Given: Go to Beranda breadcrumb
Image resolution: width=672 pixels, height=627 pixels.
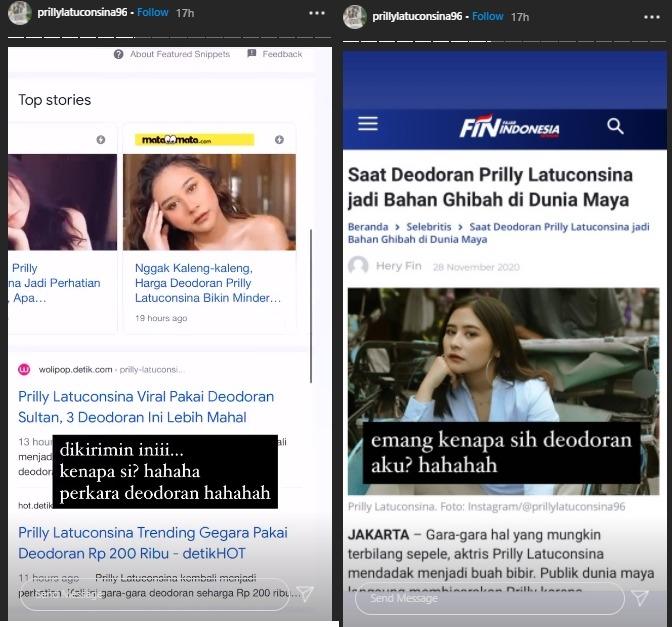Looking at the screenshot, I should pos(368,227).
